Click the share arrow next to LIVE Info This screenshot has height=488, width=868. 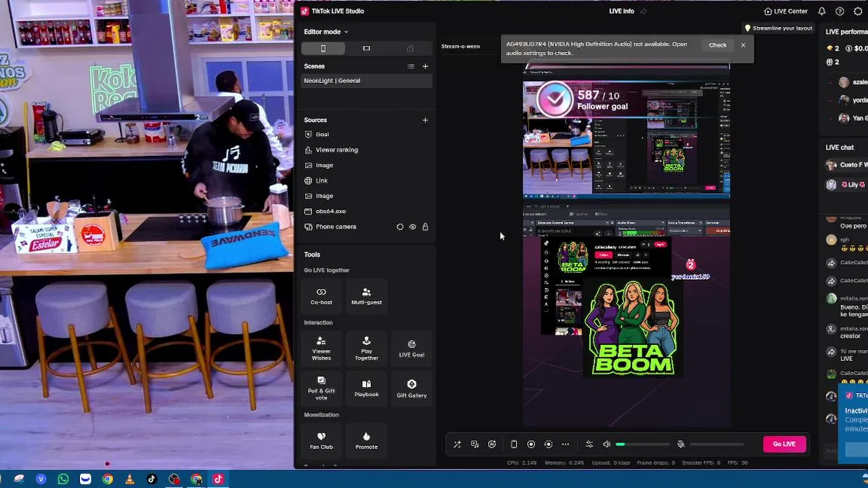644,12
